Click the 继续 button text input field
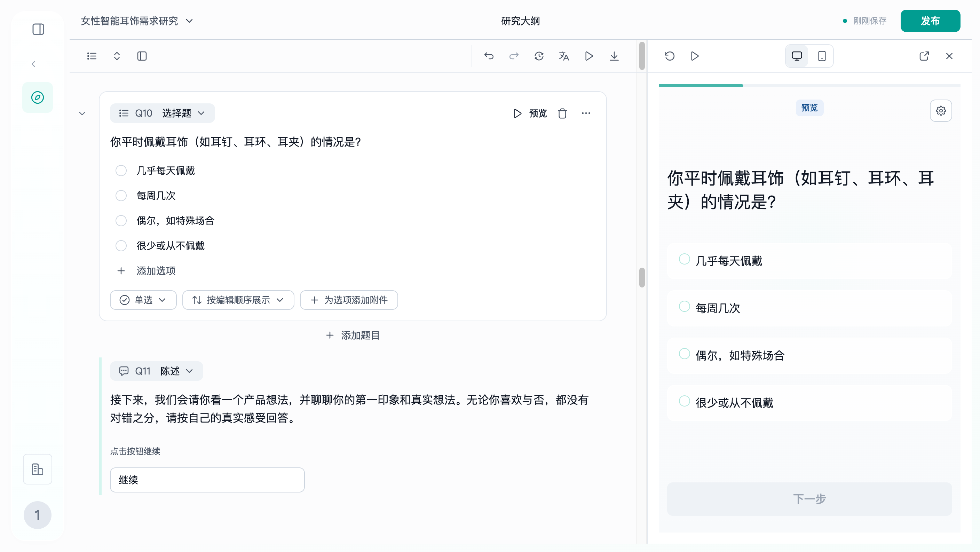The height and width of the screenshot is (552, 980). tap(207, 480)
